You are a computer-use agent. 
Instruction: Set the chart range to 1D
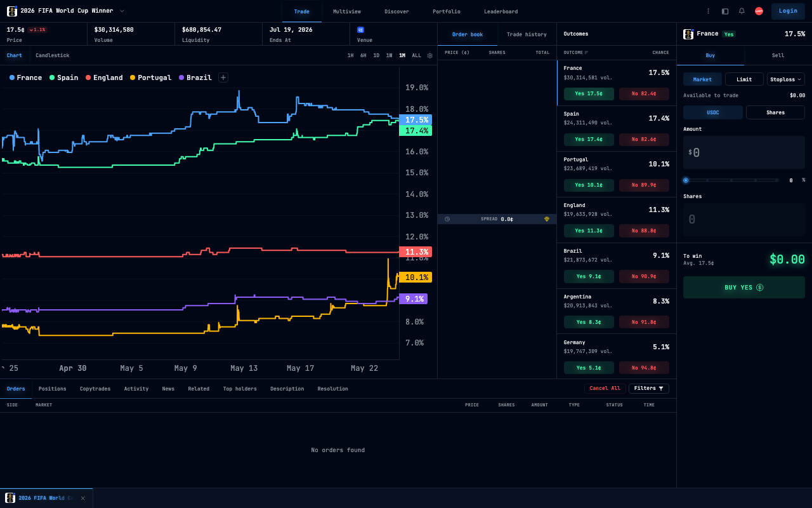click(x=376, y=55)
